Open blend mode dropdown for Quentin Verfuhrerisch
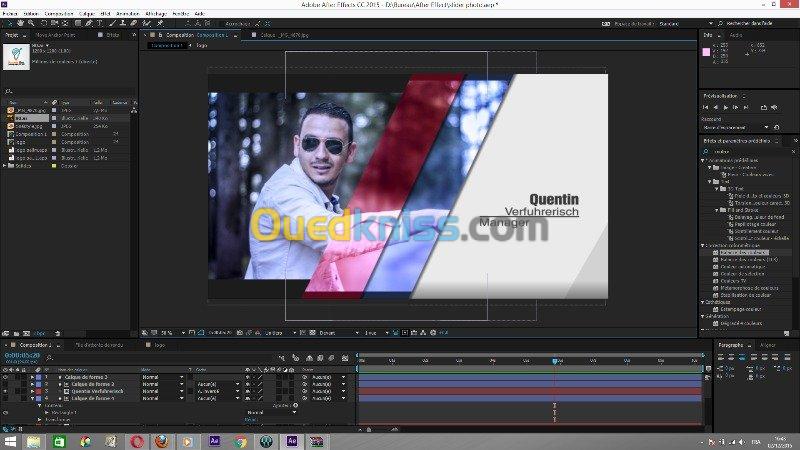The image size is (800, 450). click(163, 391)
